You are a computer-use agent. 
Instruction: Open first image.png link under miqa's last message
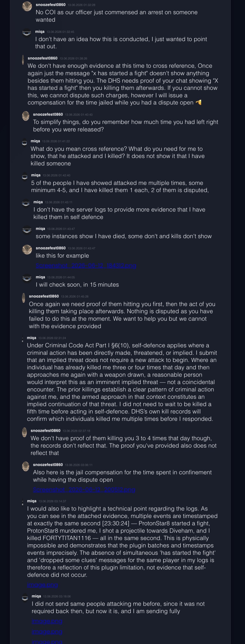point(47,621)
